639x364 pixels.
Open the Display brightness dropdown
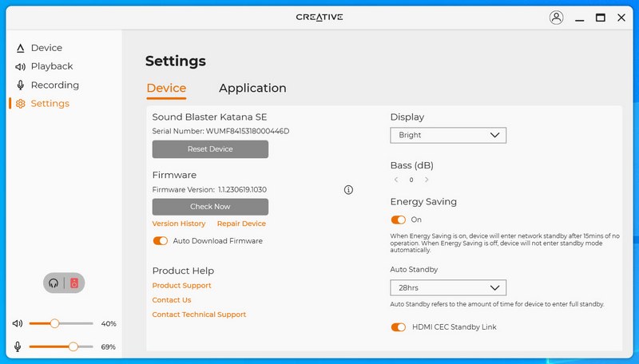(448, 135)
